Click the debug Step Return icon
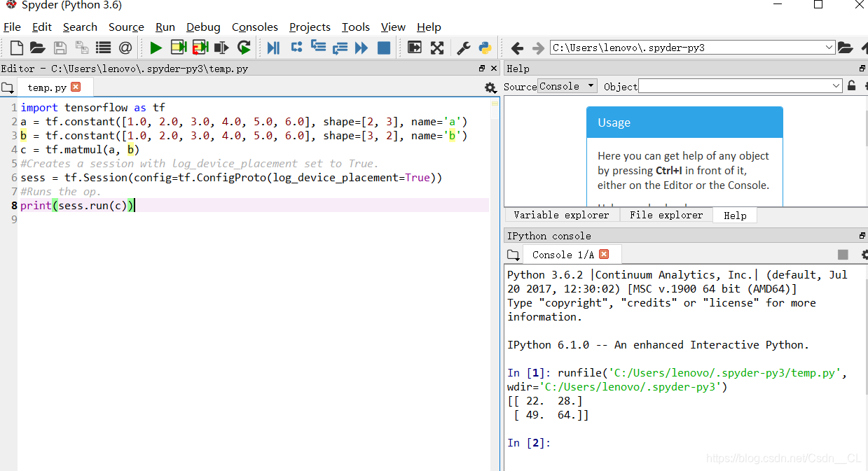The height and width of the screenshot is (471, 868). click(340, 48)
